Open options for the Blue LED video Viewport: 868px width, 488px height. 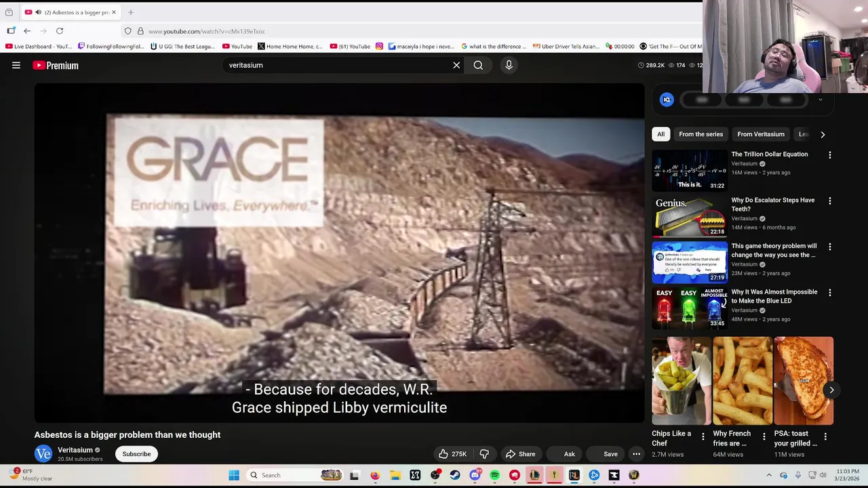[x=829, y=293]
